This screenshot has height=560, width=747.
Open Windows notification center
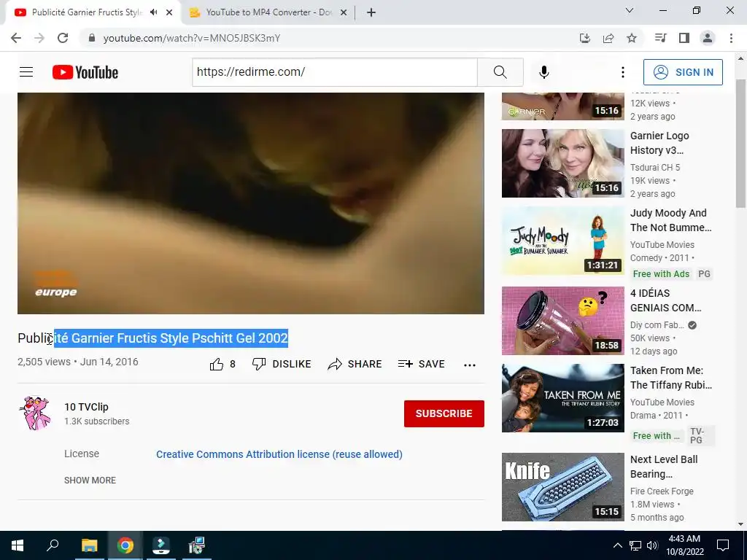[723, 545]
